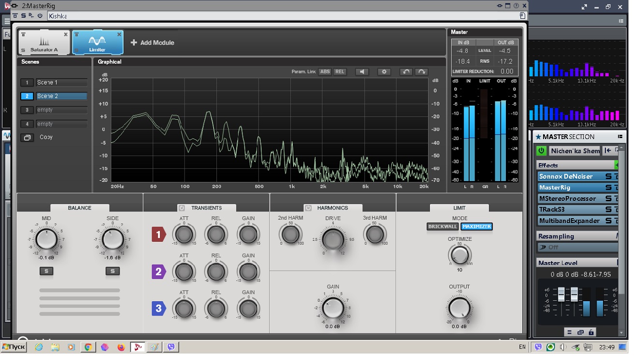Click the lock icon under Master Level faders
This screenshot has width=644, height=362.
pyautogui.click(x=591, y=332)
